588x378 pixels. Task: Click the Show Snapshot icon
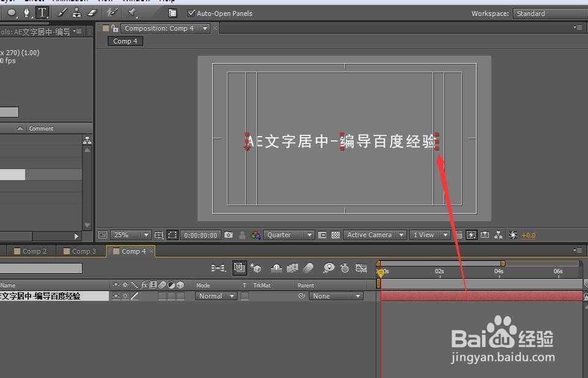pos(242,235)
